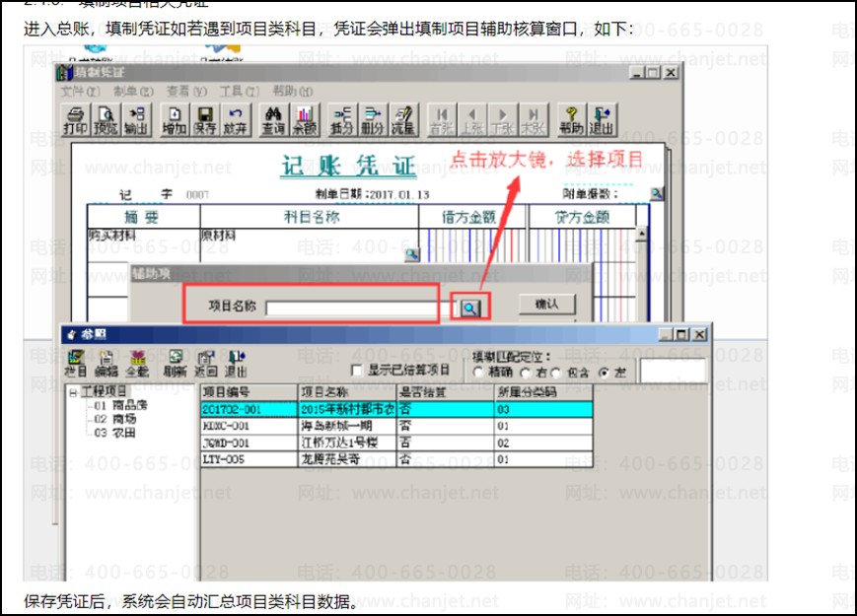This screenshot has height=616, width=857.
Task: Select project row KDXC-001
Action: click(x=396, y=426)
